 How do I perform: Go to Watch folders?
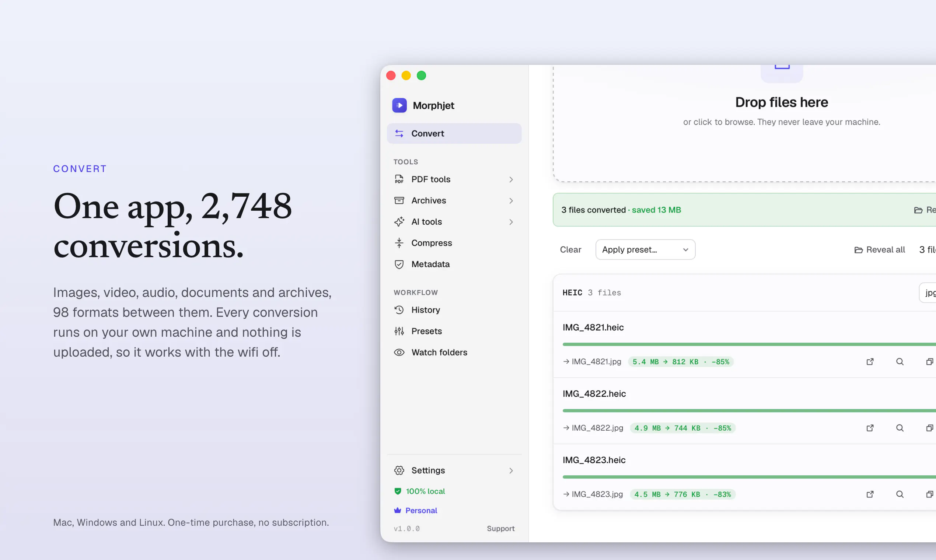pos(454,352)
